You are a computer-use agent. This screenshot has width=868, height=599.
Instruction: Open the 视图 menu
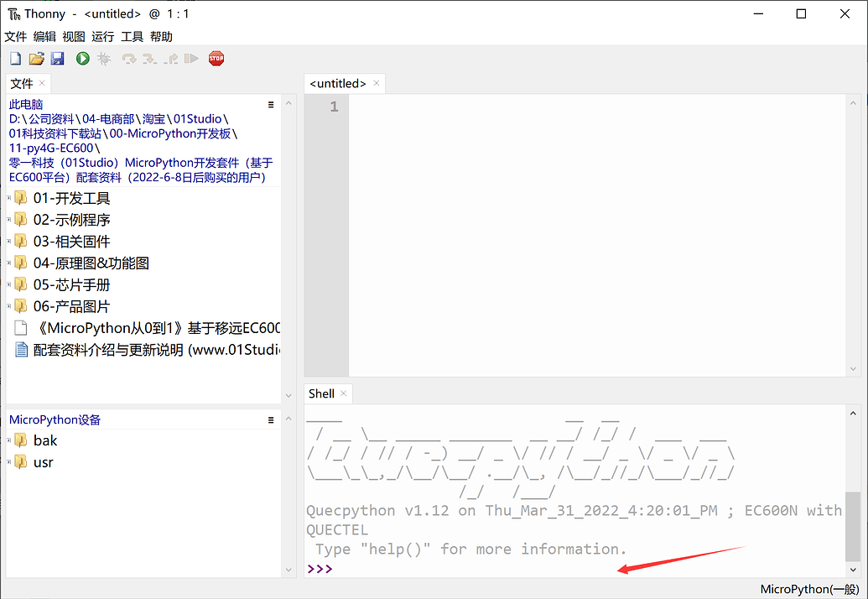click(74, 37)
